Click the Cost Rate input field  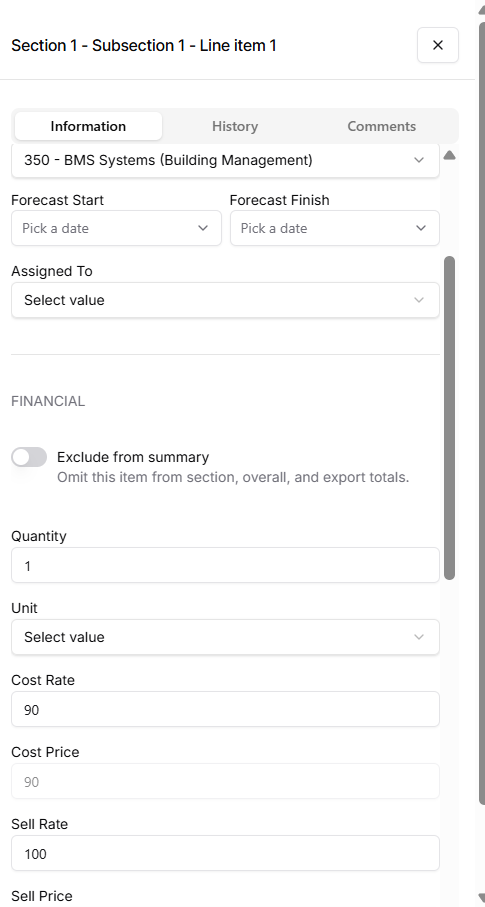coord(225,709)
